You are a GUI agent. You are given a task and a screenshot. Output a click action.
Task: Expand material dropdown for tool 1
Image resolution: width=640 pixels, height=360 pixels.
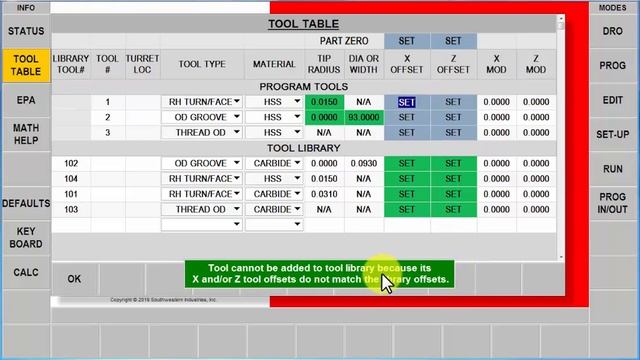(298, 101)
